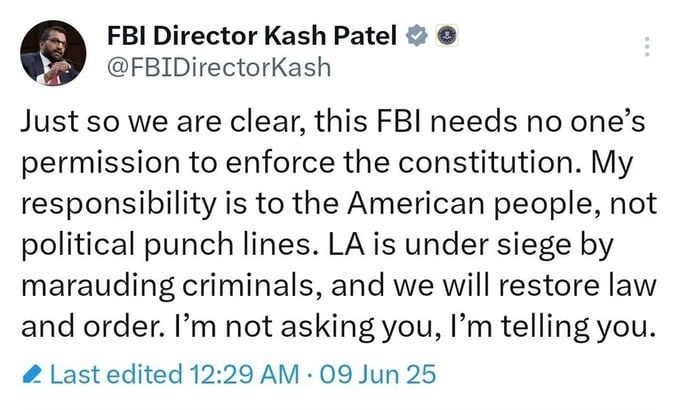View edit history via Last edited text

tap(116, 374)
